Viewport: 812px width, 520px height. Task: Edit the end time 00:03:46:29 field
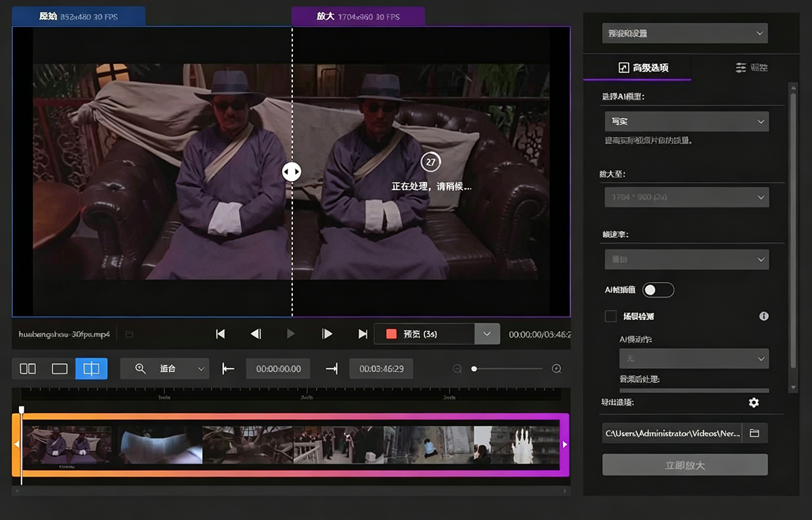pyautogui.click(x=382, y=369)
